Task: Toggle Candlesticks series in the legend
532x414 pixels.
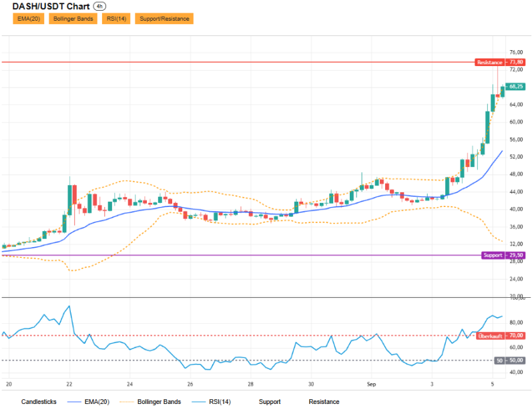Action: [x=39, y=402]
